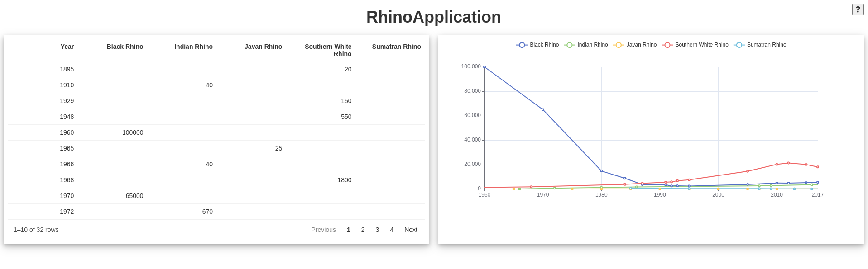Screen dimensions: 868x269
Task: Toggle Indian Rhino series in chart legend
Action: point(586,45)
